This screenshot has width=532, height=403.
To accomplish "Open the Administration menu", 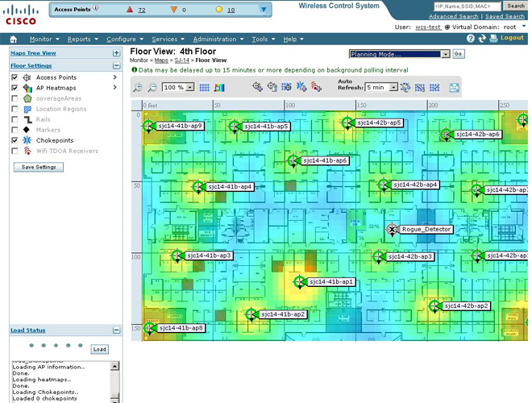I will tap(216, 39).
